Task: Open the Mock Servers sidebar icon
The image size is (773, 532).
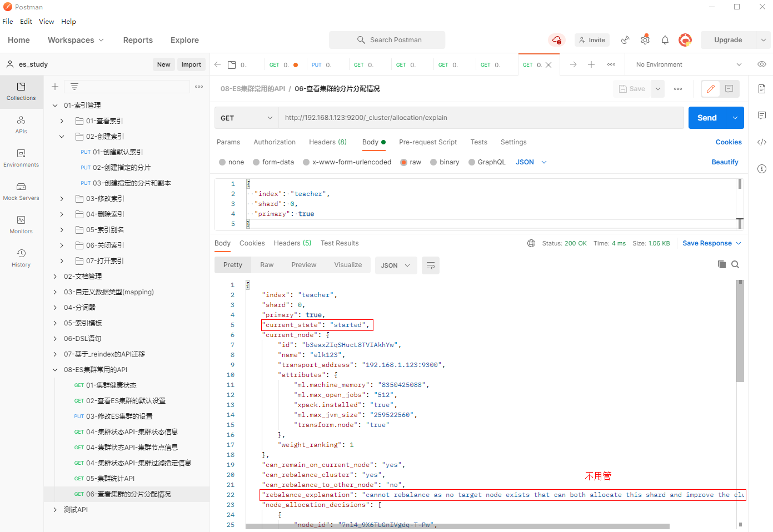Action: coord(21,191)
